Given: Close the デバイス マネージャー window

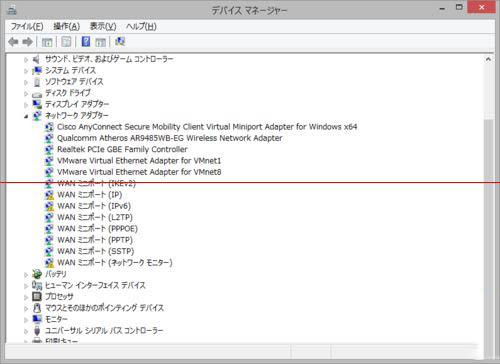Looking at the screenshot, I should click(481, 7).
